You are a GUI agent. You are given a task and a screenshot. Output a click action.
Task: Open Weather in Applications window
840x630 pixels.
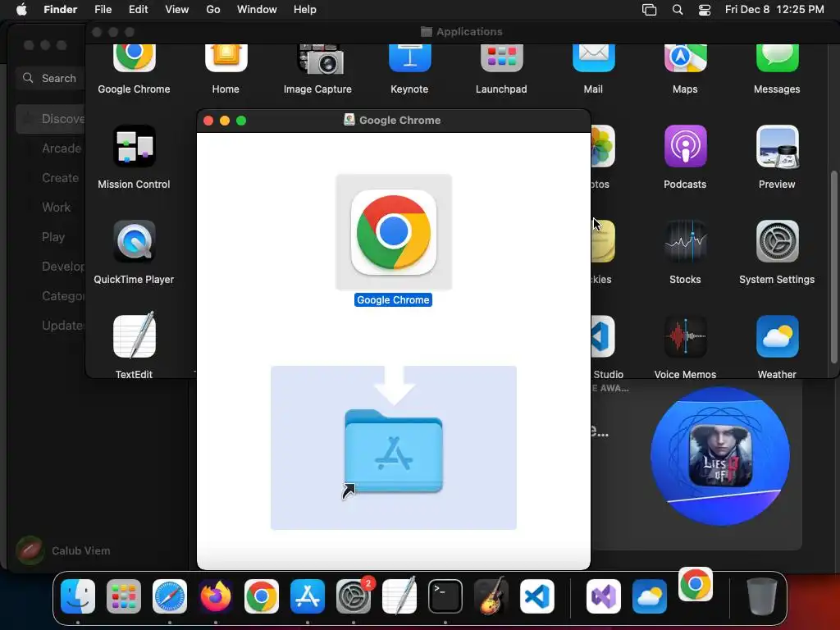click(x=777, y=336)
